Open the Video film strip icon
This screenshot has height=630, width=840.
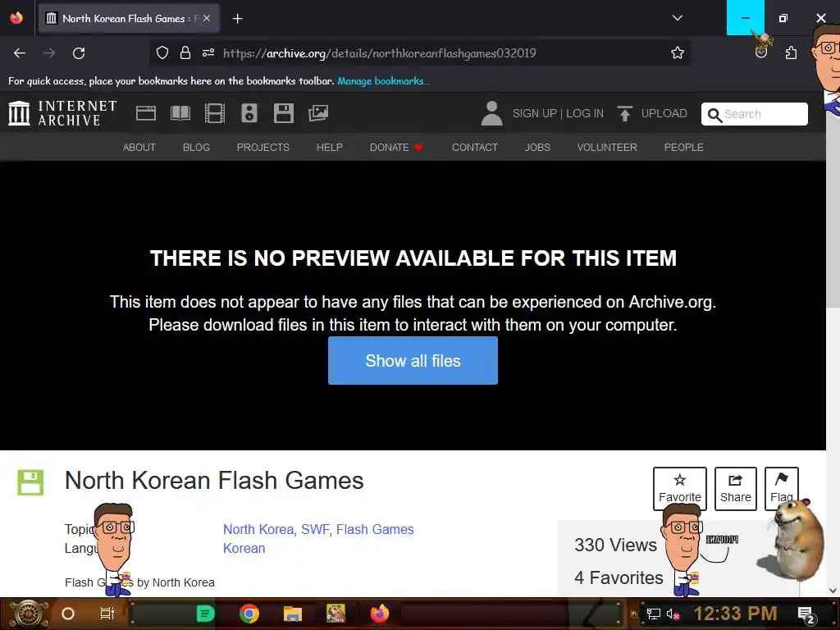(215, 113)
